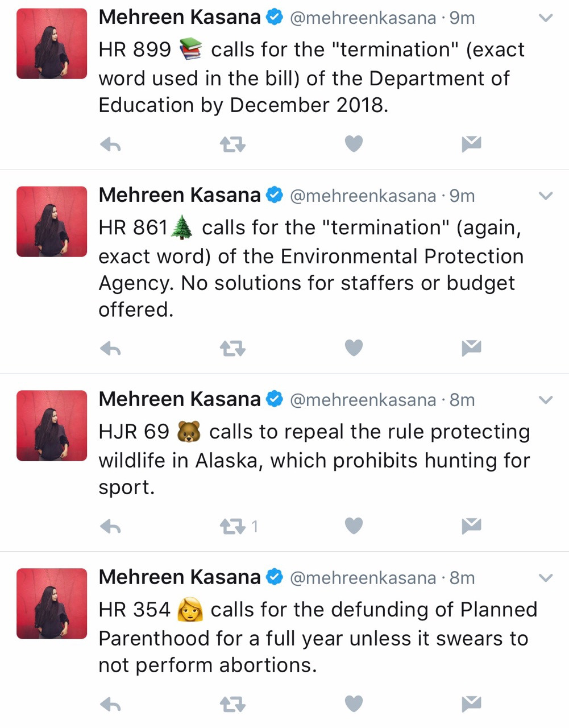The height and width of the screenshot is (728, 569).
Task: Like the HR 899 tweet
Action: click(x=354, y=144)
